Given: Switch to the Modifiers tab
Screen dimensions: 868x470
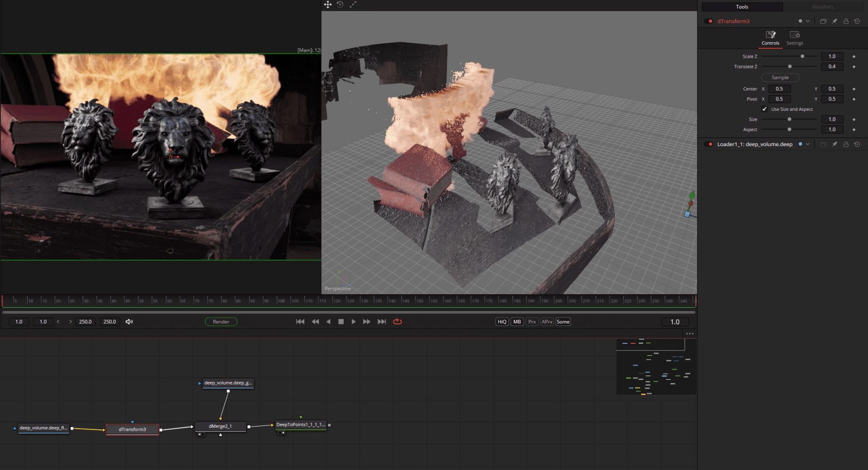Looking at the screenshot, I should 822,7.
